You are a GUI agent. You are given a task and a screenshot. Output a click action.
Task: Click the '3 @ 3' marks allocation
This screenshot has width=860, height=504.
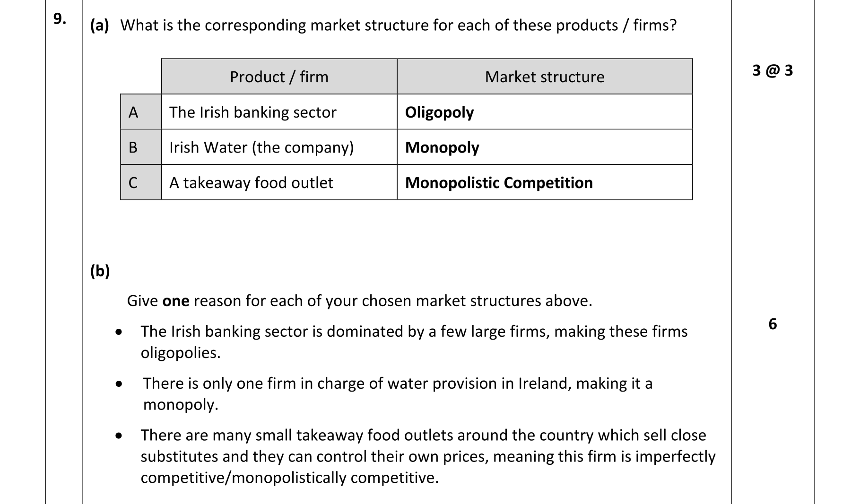click(773, 70)
